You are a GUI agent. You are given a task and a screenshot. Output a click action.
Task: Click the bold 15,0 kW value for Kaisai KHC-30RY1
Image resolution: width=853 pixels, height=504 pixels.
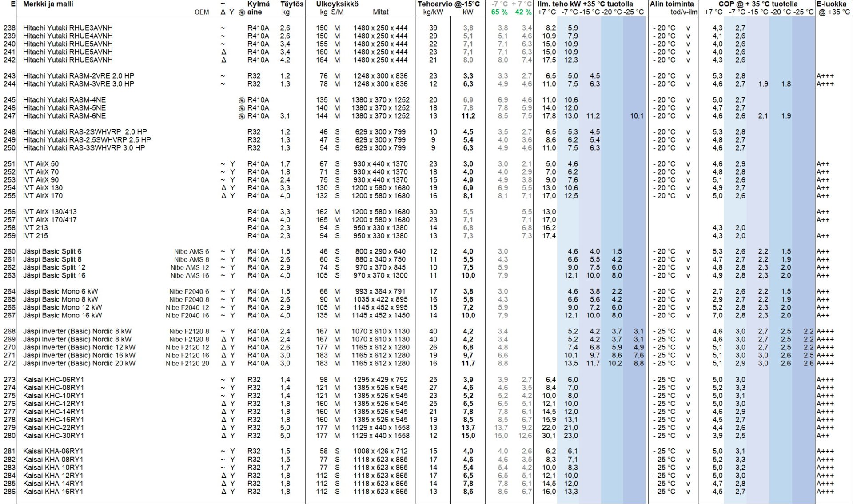point(468,436)
